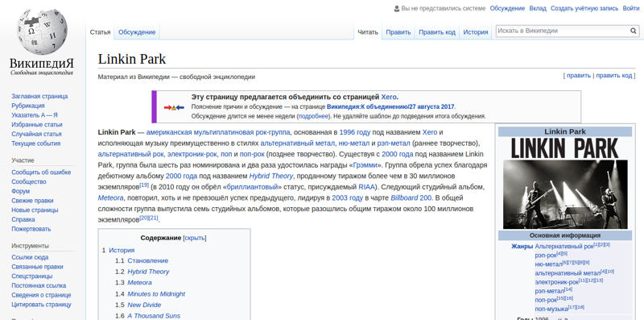This screenshot has height=320, width=644.
Task: Open 'Рубрикация' sidebar link
Action: point(28,106)
